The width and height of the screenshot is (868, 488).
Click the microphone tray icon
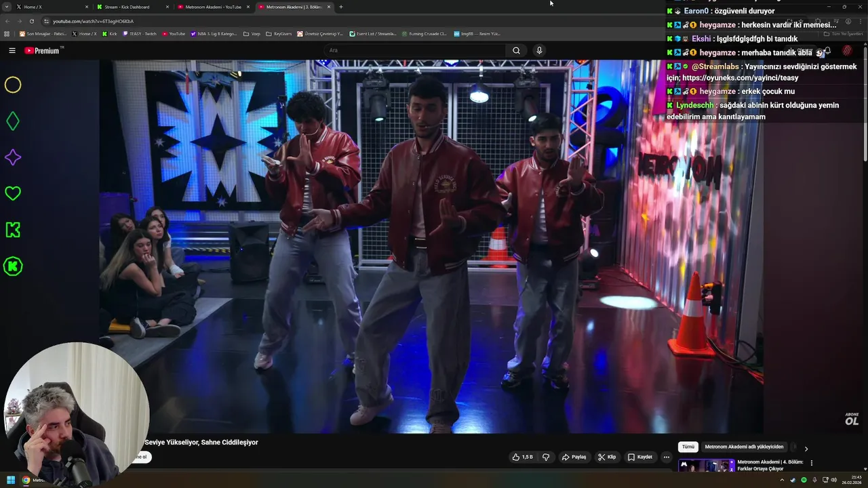tap(814, 480)
